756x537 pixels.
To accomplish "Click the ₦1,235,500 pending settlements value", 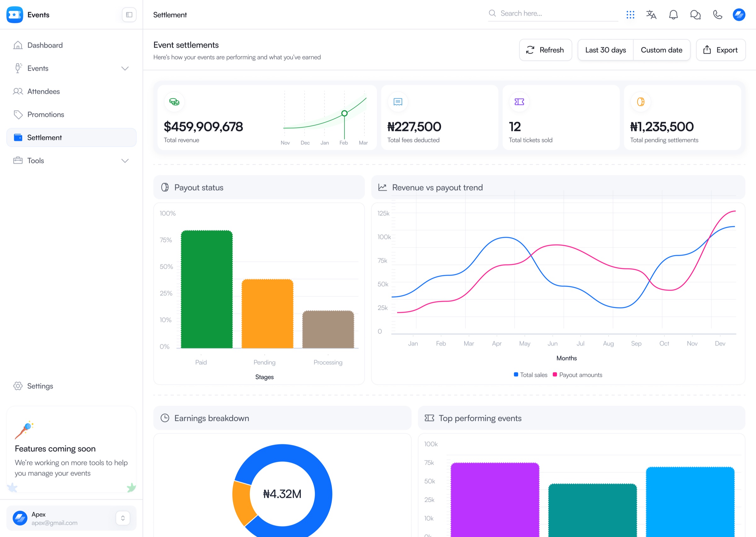I will coord(662,127).
